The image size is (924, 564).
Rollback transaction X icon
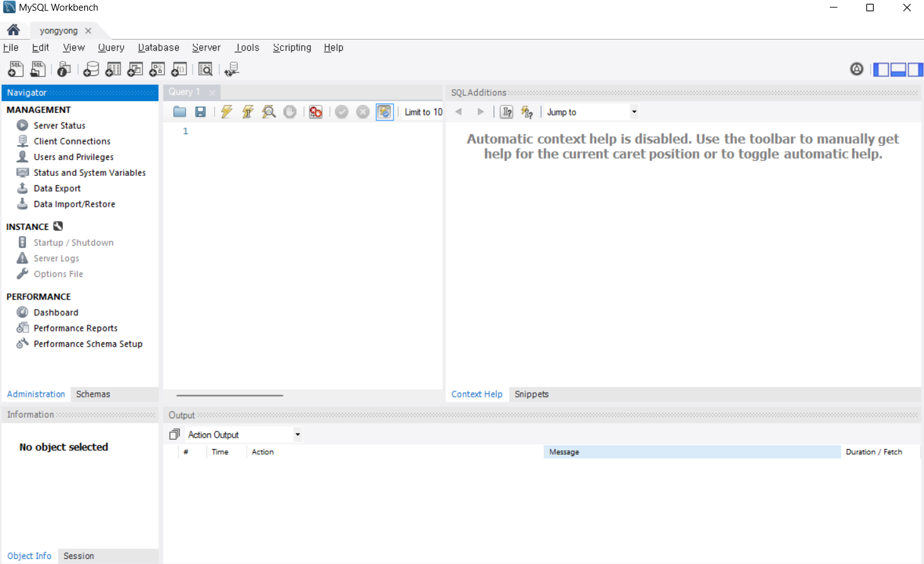point(363,112)
